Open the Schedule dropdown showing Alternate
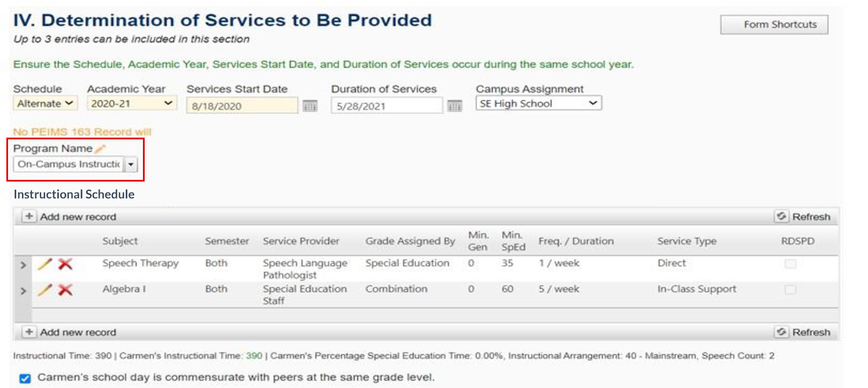The image size is (868, 388). 45,103
